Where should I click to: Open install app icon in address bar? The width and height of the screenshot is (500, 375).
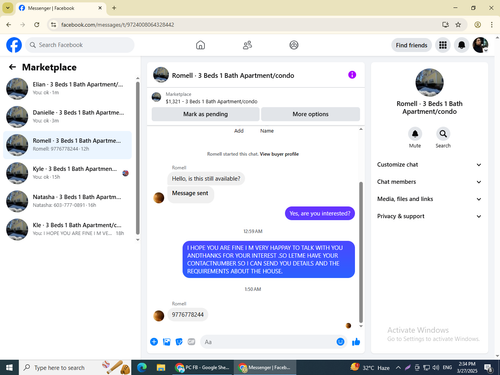(x=445, y=25)
